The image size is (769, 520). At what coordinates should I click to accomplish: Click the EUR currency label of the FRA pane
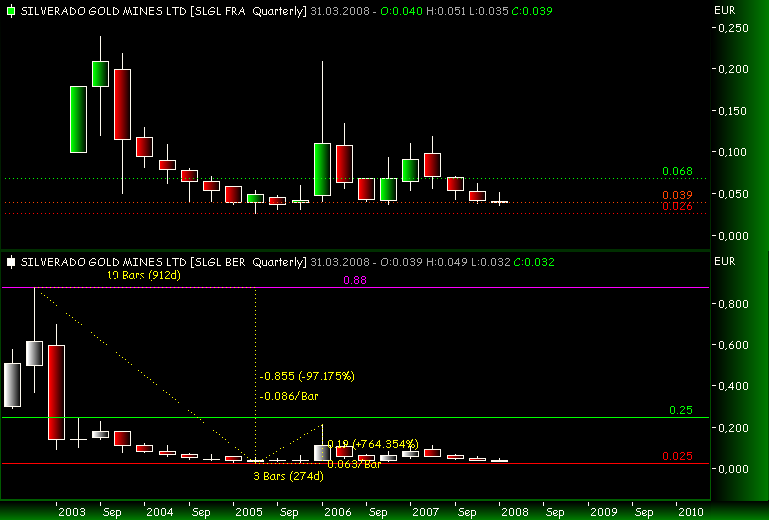[x=724, y=10]
